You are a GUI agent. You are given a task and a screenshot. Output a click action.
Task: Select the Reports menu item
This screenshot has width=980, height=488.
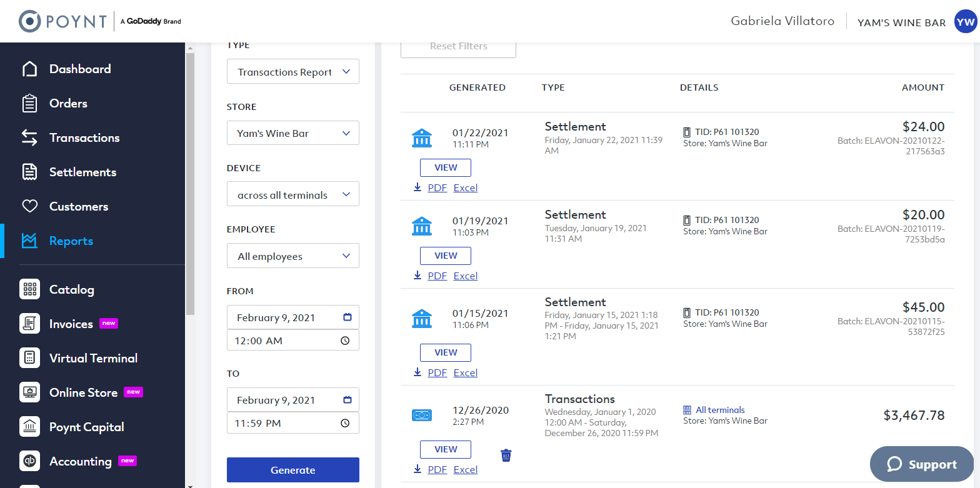(71, 241)
